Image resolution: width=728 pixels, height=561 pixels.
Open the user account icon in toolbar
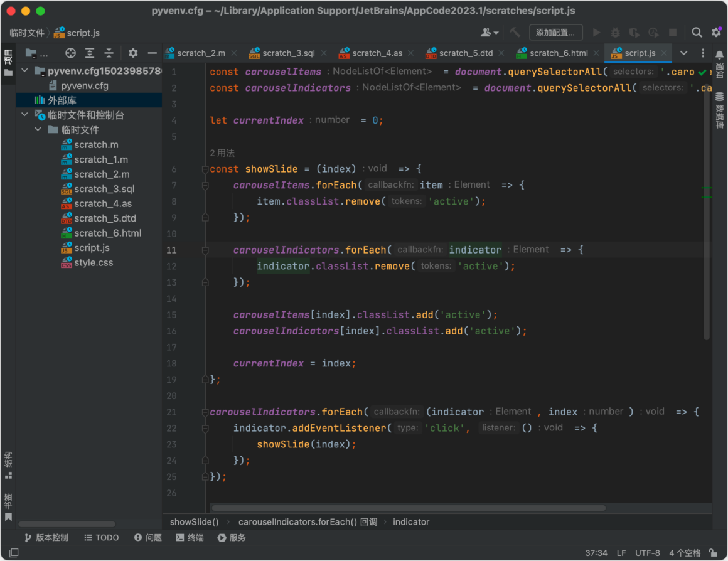click(x=489, y=33)
